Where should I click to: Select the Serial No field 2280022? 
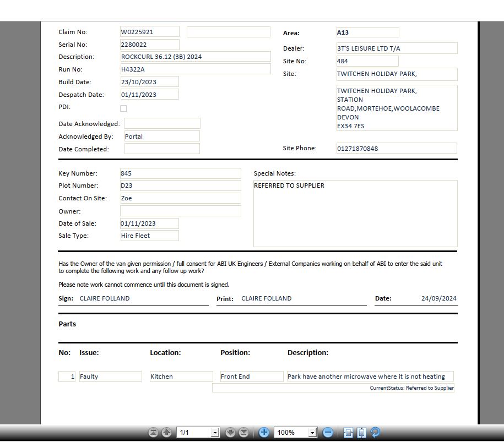149,45
